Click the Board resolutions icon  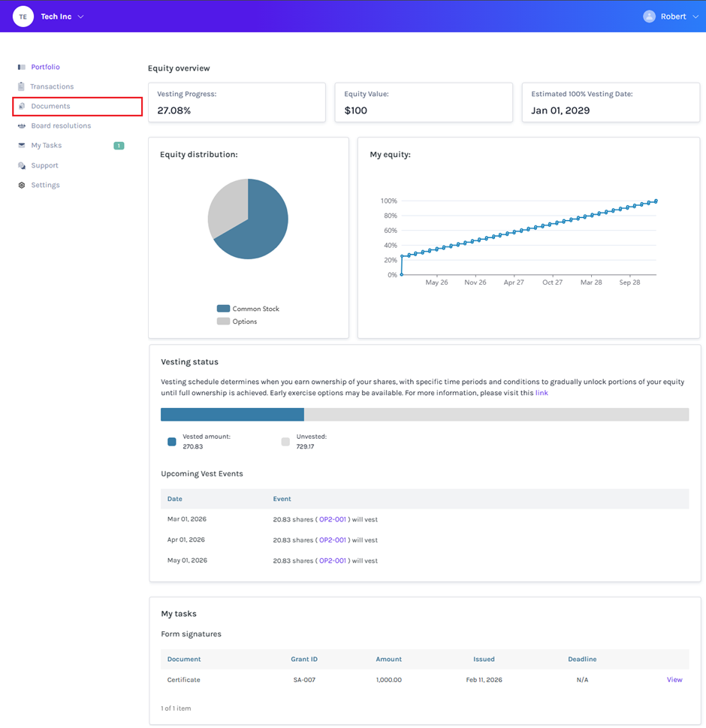pos(22,126)
